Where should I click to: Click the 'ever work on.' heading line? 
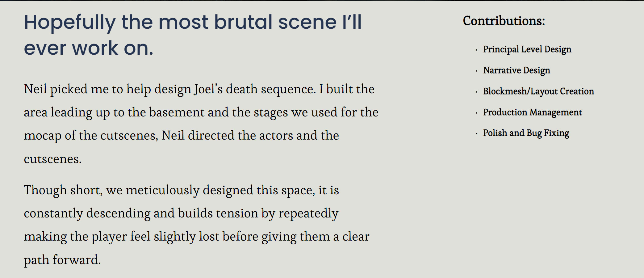[89, 48]
